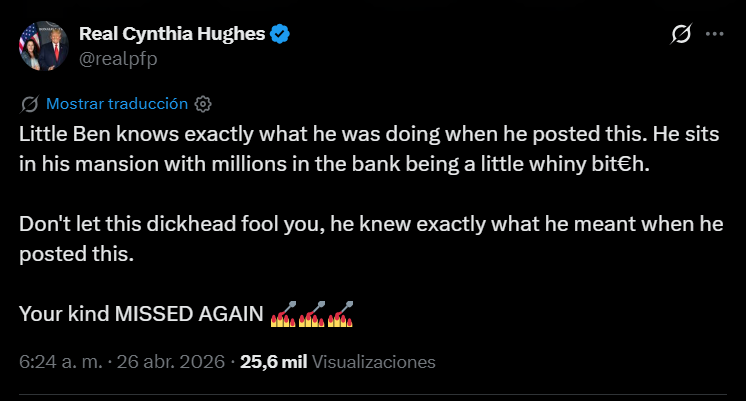Click the Grok icon beside Mostrar traducción
Viewport: 746px width, 401px height.
point(29,103)
